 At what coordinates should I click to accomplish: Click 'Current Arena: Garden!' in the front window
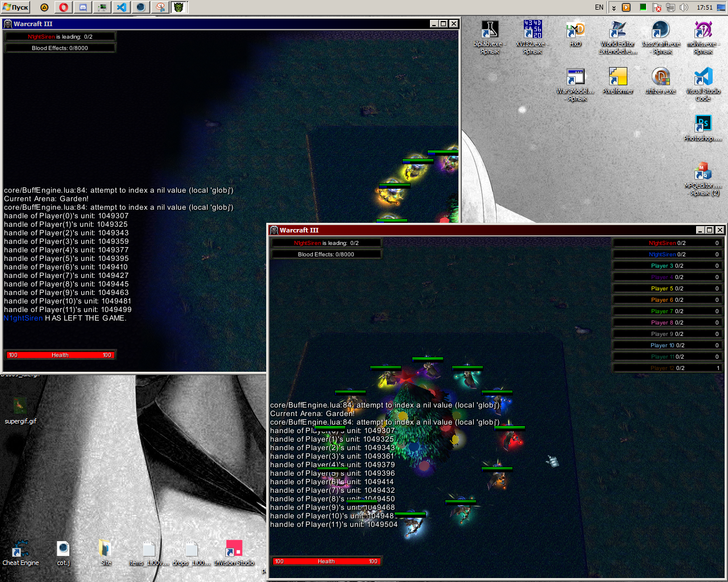pyautogui.click(x=312, y=414)
